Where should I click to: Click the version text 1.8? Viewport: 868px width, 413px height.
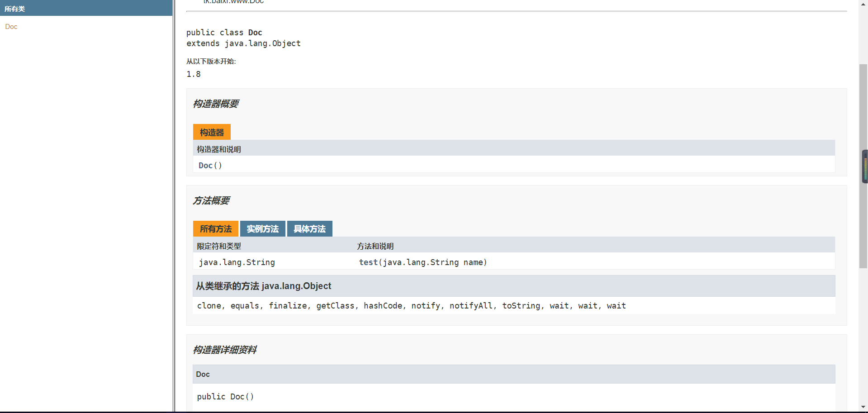coord(194,74)
